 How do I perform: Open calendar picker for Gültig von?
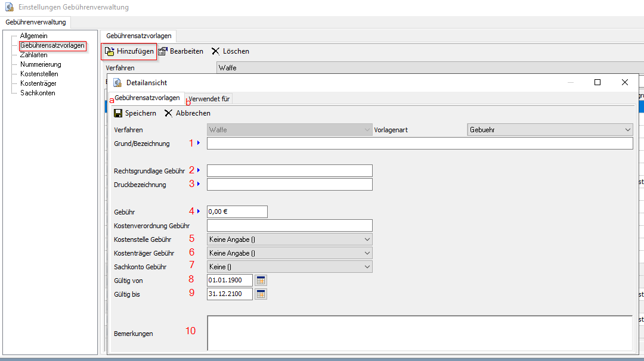click(x=261, y=280)
